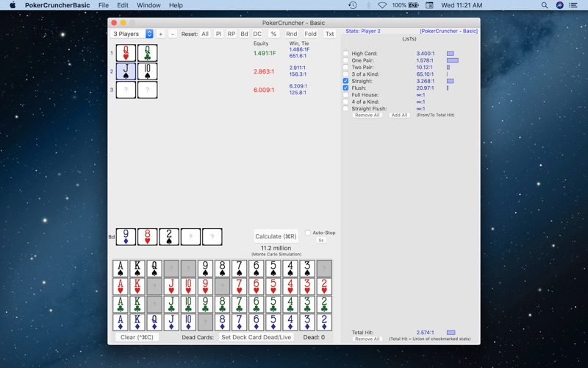Choose the Jack of hearts deck card

171,286
